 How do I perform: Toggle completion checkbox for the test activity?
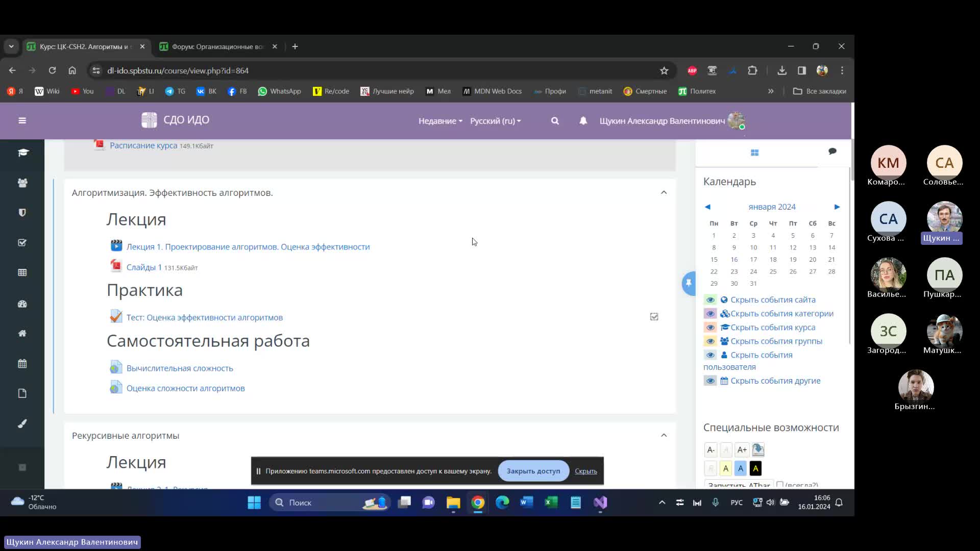click(x=654, y=317)
